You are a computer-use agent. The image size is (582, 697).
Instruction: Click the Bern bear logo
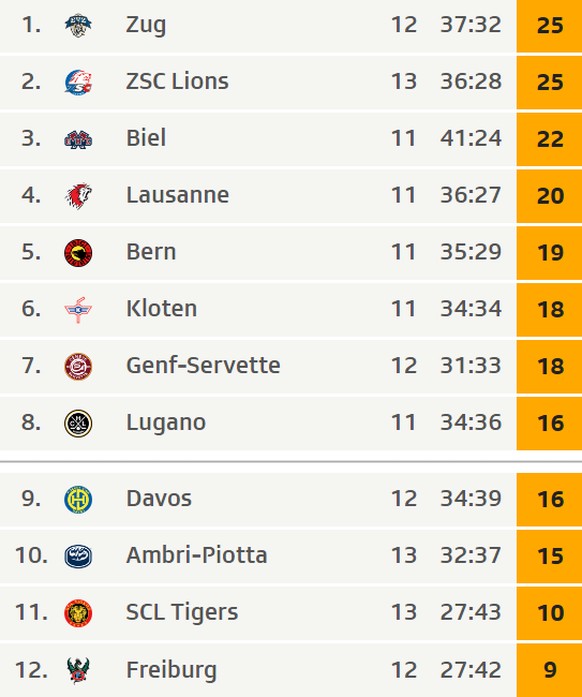click(x=78, y=252)
